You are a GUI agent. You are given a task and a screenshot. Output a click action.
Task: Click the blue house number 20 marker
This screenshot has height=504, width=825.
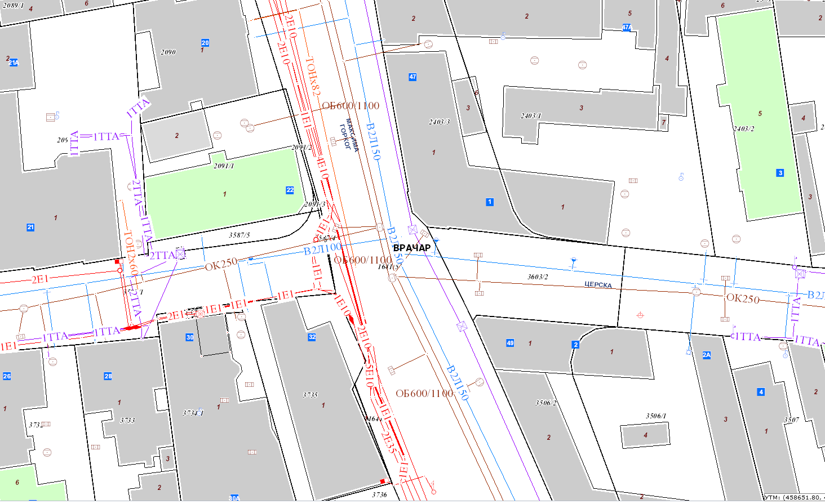coord(205,43)
